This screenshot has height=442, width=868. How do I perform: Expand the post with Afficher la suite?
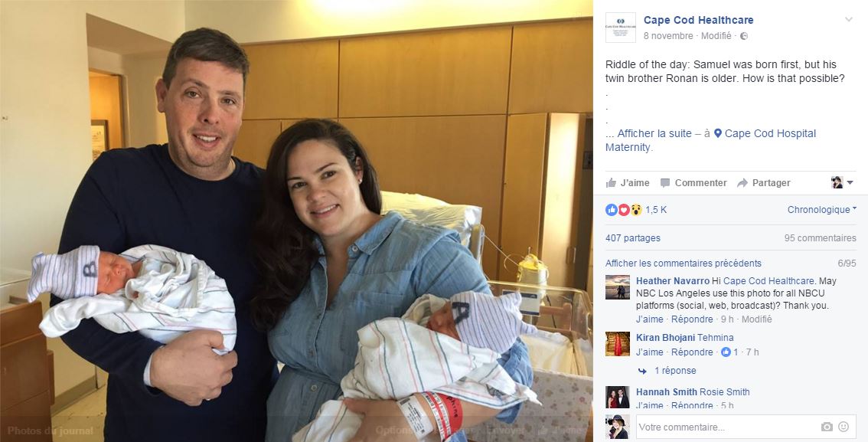point(654,133)
